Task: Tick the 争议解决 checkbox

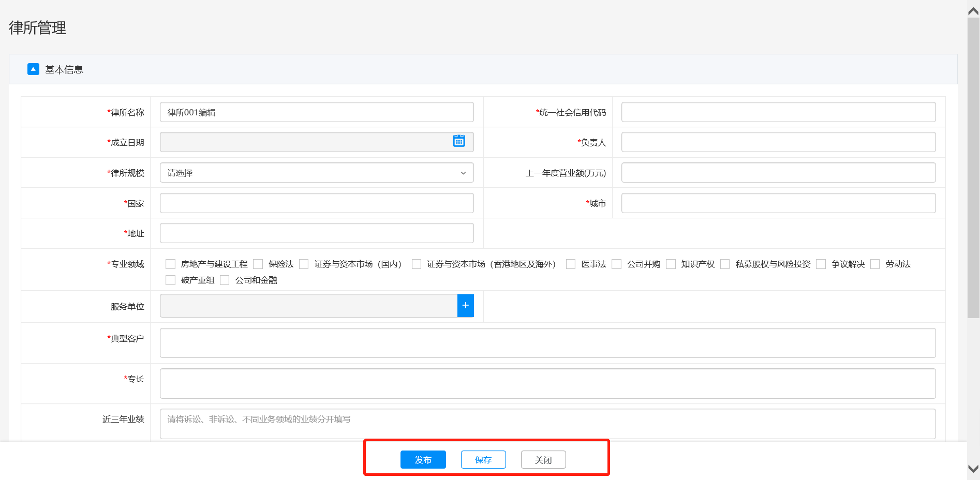Action: point(821,264)
